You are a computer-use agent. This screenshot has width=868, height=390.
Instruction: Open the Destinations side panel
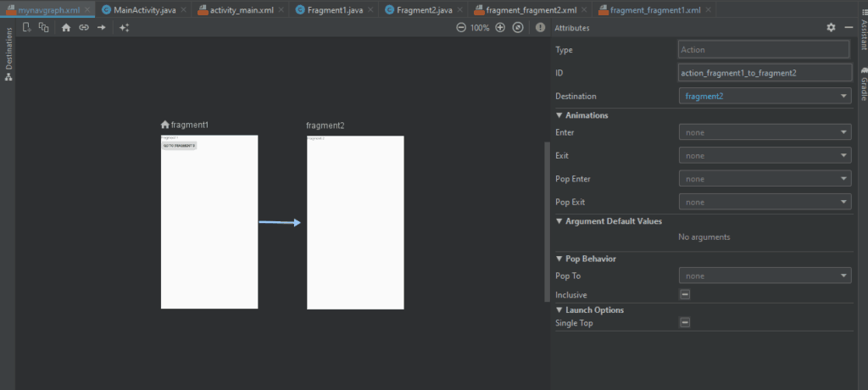click(x=8, y=55)
